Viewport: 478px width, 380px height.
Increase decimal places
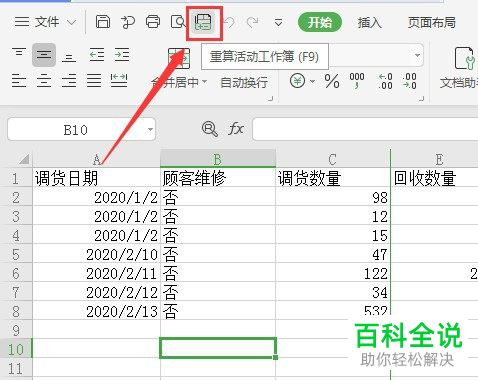385,81
